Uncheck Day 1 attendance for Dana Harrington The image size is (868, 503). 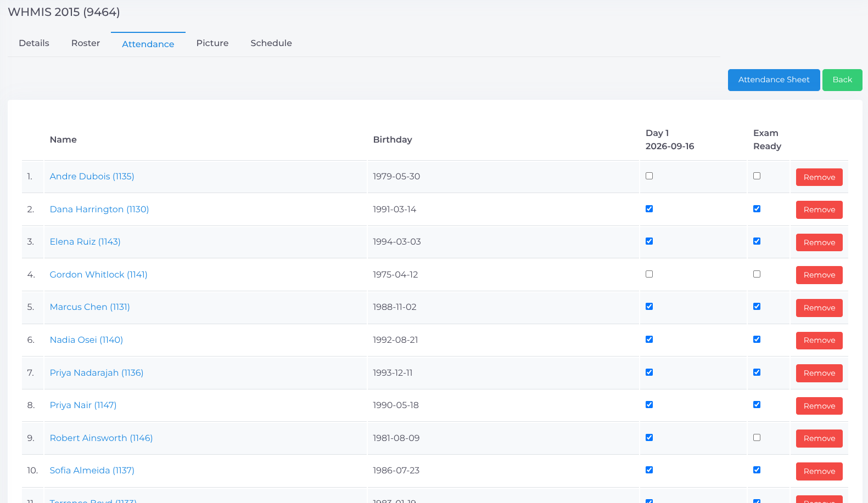pyautogui.click(x=649, y=209)
